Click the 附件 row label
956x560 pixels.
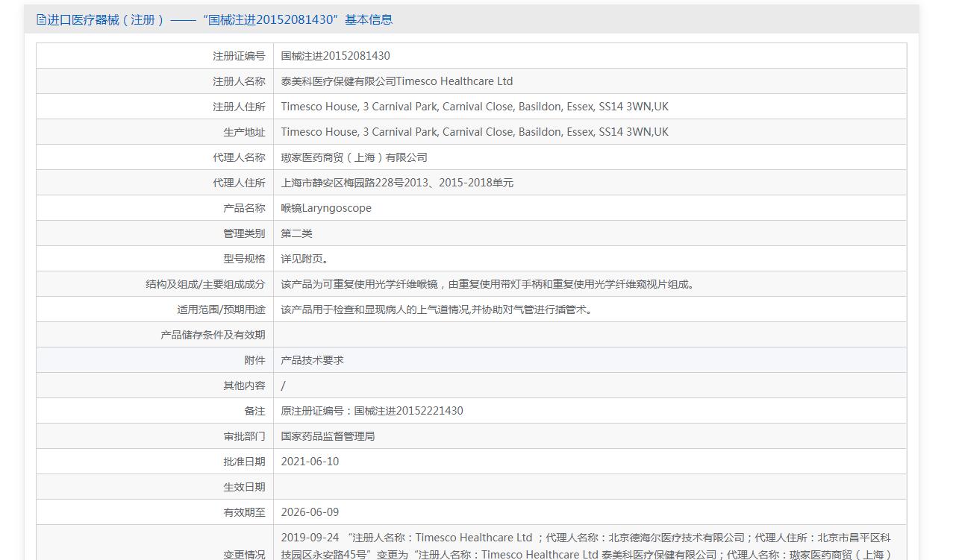click(x=254, y=360)
